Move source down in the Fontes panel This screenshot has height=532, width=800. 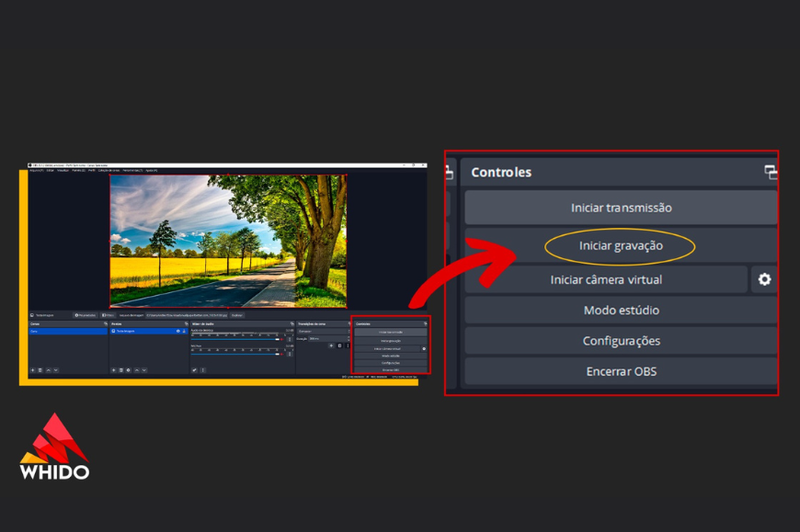click(x=143, y=370)
